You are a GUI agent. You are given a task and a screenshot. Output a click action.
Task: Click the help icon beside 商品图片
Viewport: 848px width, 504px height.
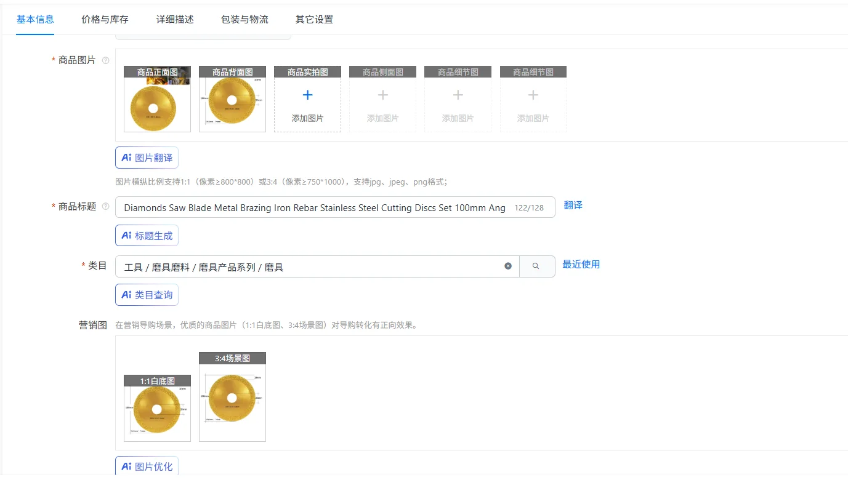click(106, 60)
